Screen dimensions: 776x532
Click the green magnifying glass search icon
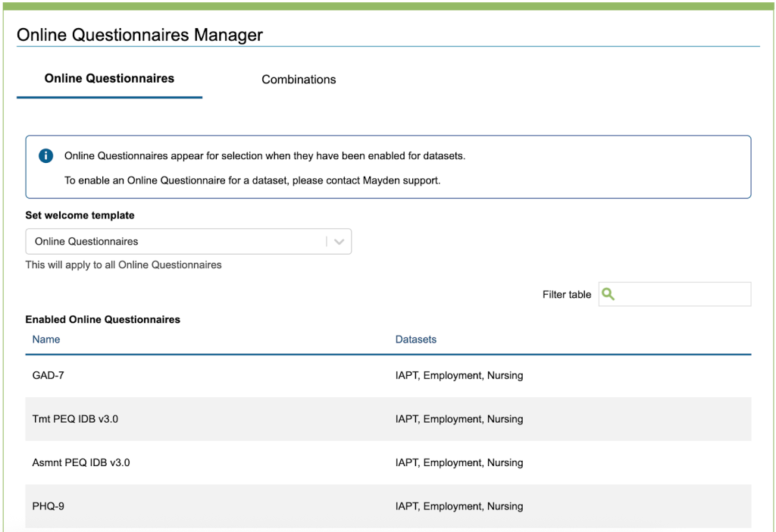(608, 294)
